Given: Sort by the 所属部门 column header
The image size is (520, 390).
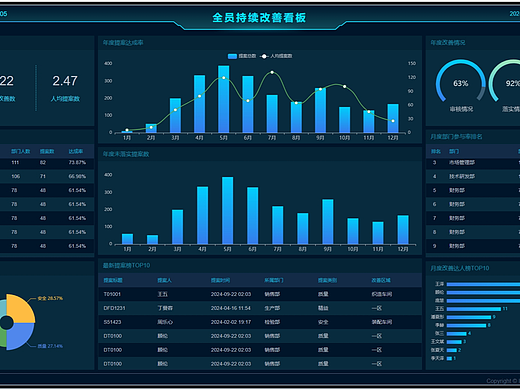Looking at the screenshot, I should pyautogui.click(x=274, y=280).
